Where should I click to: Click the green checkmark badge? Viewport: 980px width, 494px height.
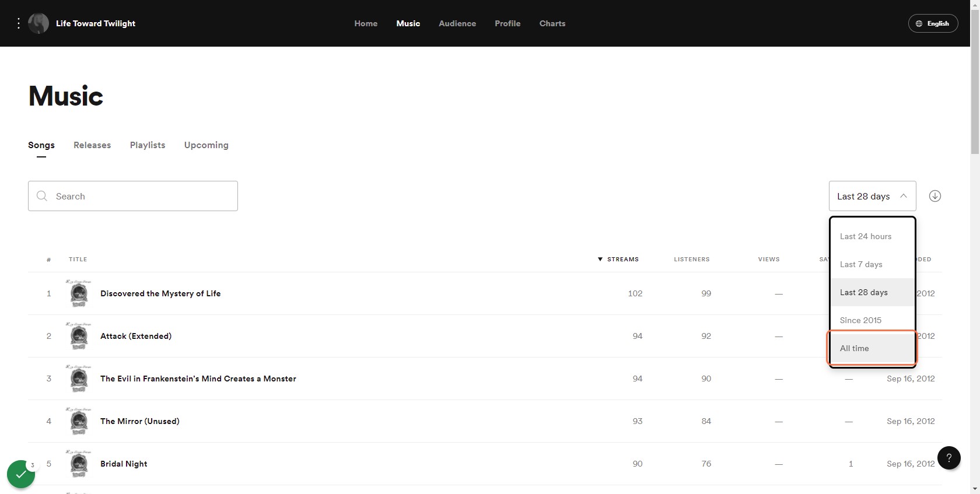[x=21, y=474]
